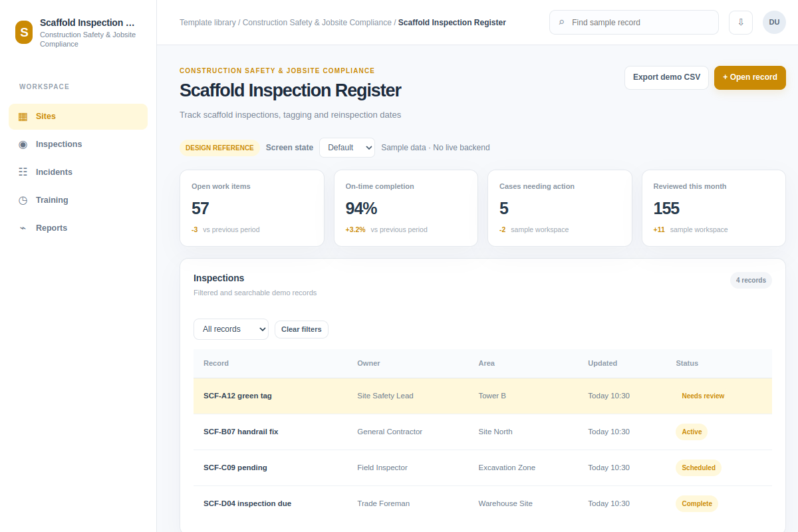The image size is (798, 532).
Task: Go to Inspections in the sidebar
Action: pos(78,144)
